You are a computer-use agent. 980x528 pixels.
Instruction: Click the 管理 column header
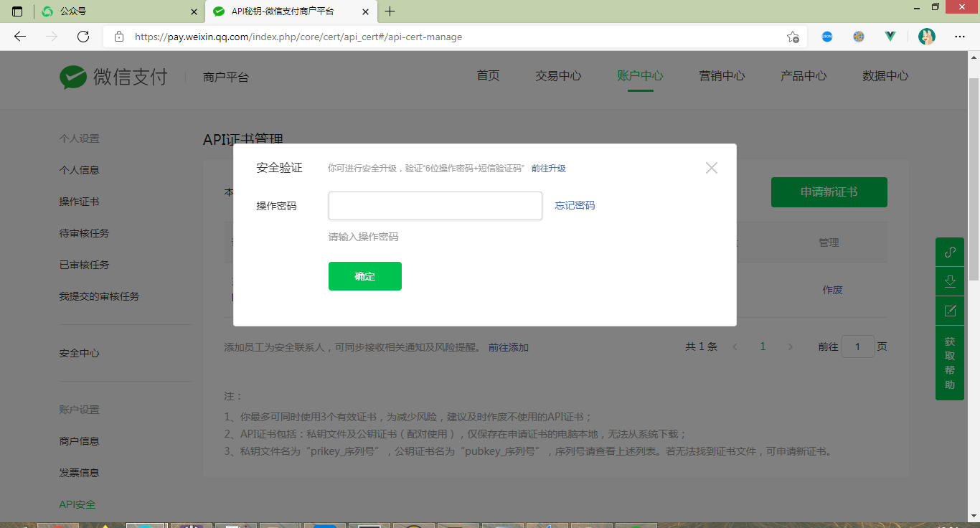(829, 242)
